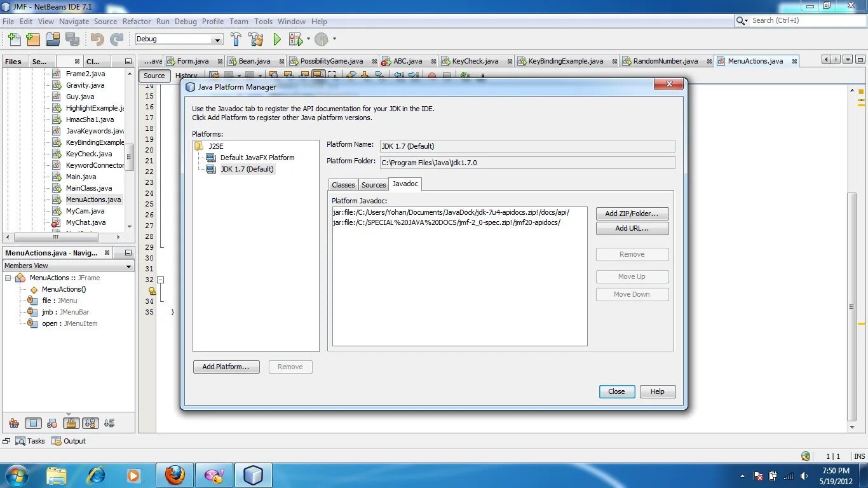This screenshot has height=488, width=868.
Task: Click the Source view button
Action: coord(154,76)
